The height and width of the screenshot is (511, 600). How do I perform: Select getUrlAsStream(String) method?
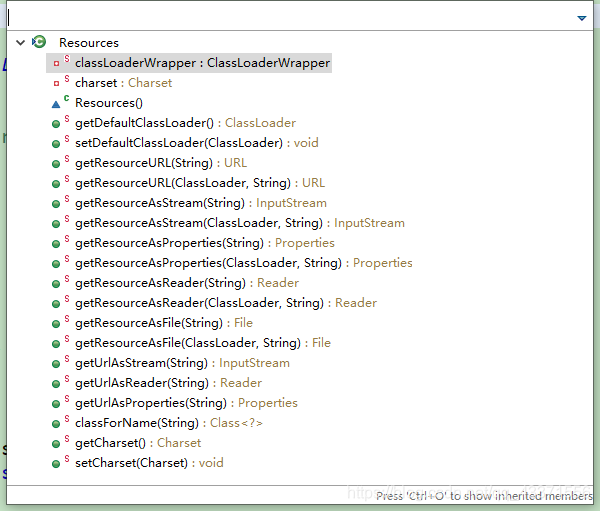(x=183, y=363)
